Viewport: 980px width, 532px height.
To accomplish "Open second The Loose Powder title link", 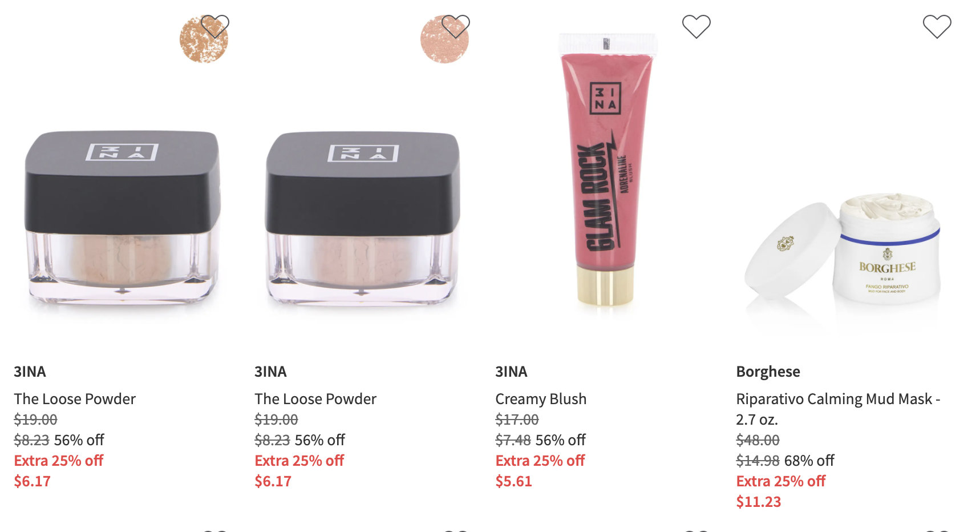I will tap(315, 399).
